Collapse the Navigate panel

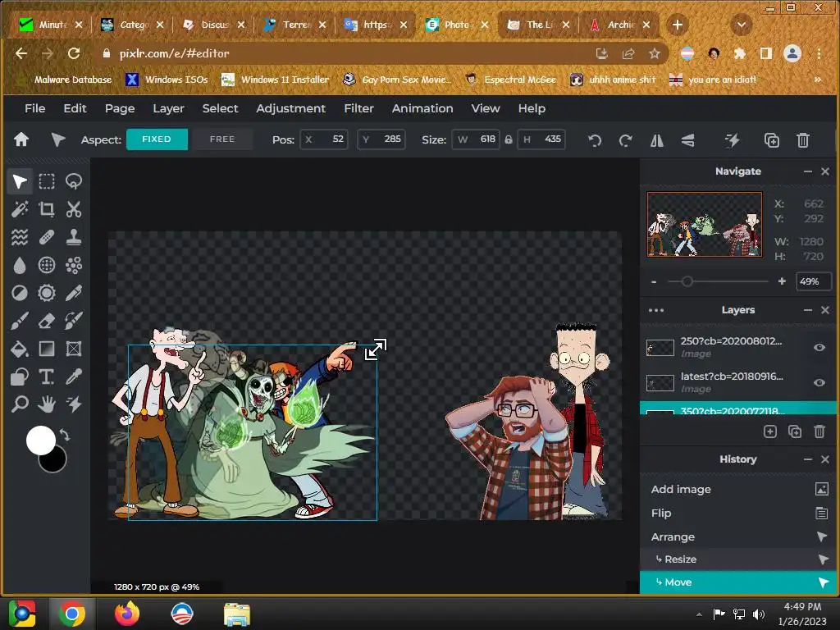[x=808, y=171]
